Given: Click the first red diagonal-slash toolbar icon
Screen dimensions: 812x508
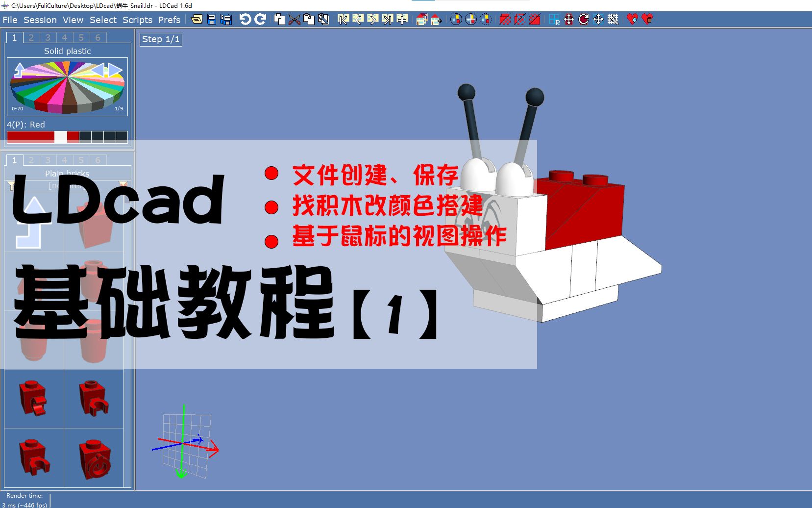Looking at the screenshot, I should point(505,19).
